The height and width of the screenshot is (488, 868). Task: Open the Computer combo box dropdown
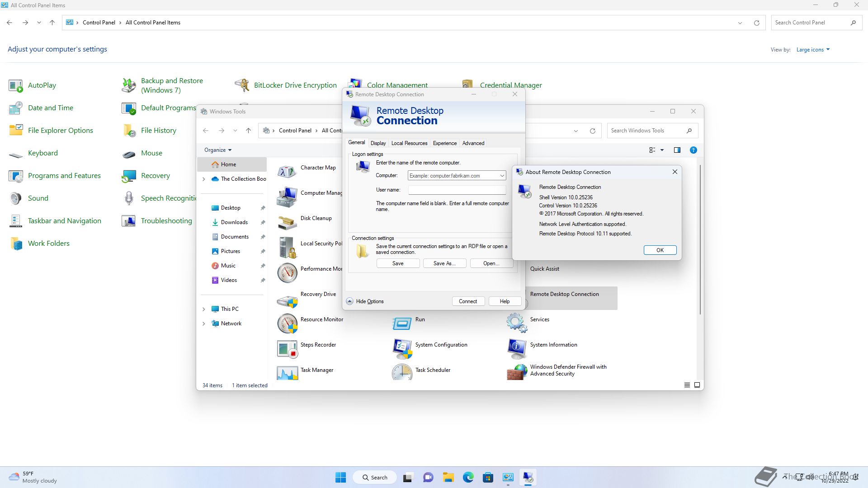click(x=502, y=176)
